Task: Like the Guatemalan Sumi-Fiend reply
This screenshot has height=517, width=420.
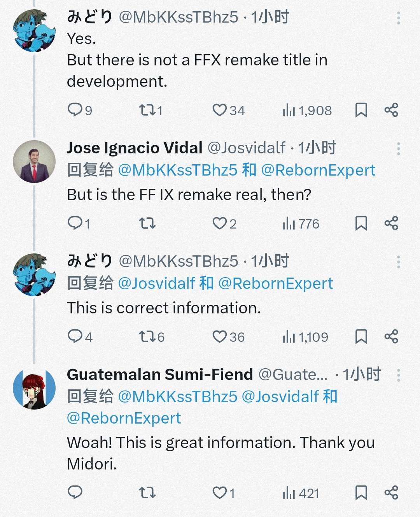Action: 224,493
